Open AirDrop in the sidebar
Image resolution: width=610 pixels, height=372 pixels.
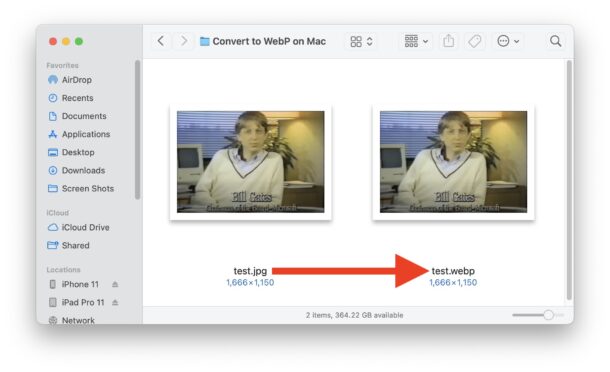pyautogui.click(x=77, y=80)
